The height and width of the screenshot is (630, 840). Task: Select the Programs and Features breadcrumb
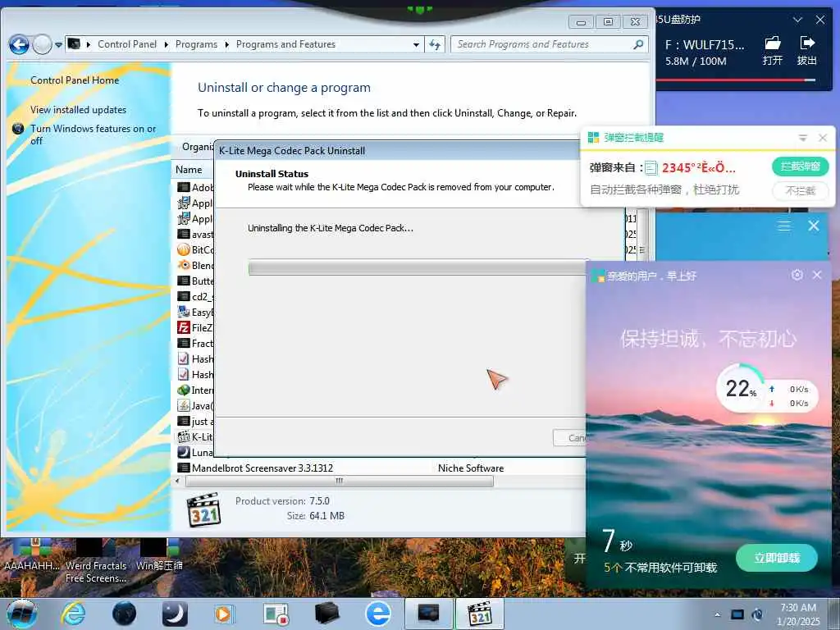point(285,44)
